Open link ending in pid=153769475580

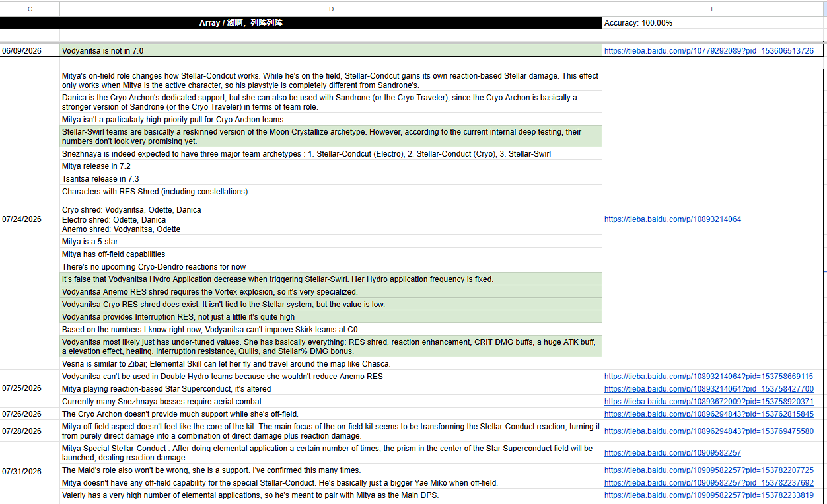coord(709,431)
